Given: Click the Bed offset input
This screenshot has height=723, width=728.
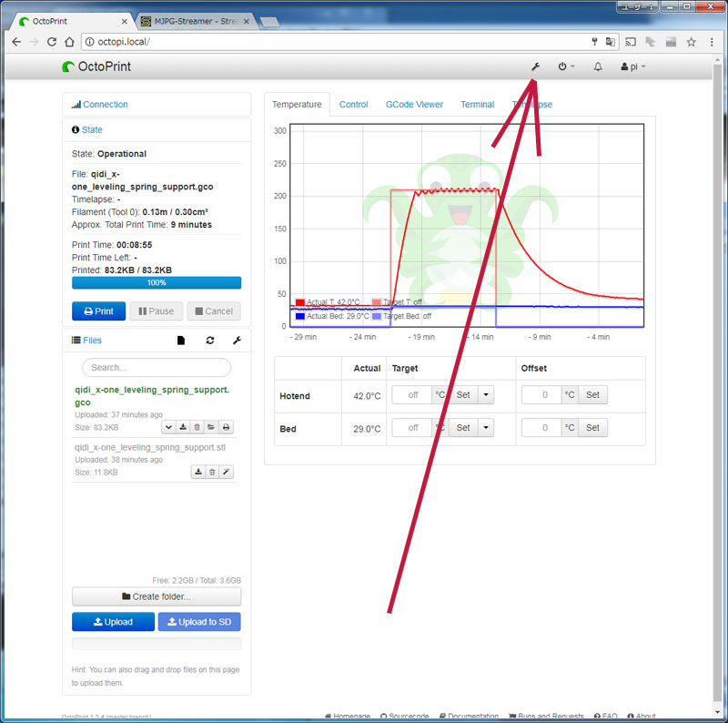Looking at the screenshot, I should tap(541, 427).
